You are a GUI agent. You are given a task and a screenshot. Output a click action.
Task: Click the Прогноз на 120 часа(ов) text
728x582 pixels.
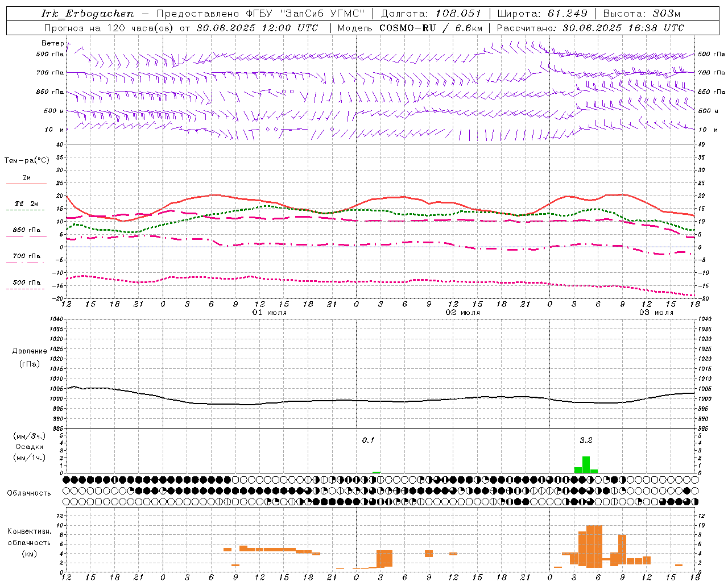click(x=110, y=28)
